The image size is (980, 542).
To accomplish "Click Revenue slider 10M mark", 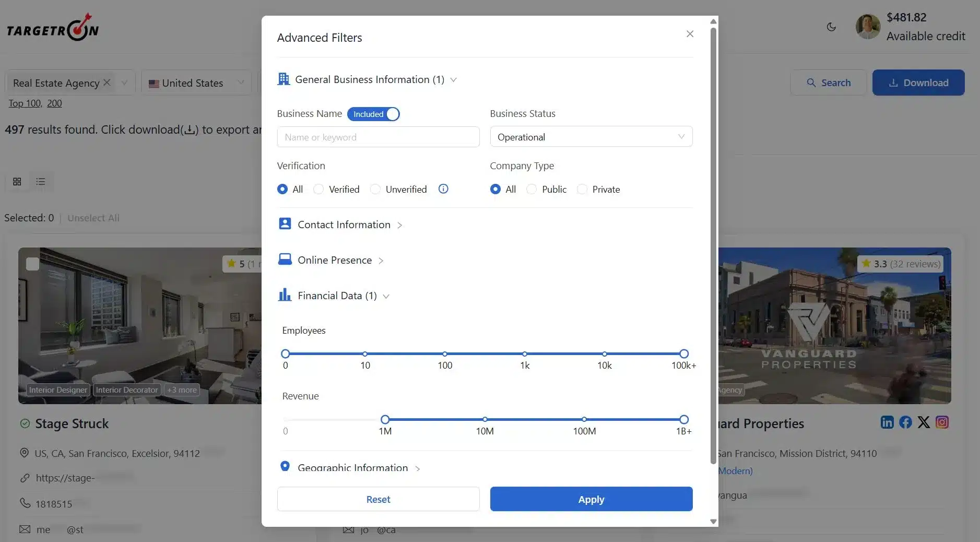I will (485, 419).
